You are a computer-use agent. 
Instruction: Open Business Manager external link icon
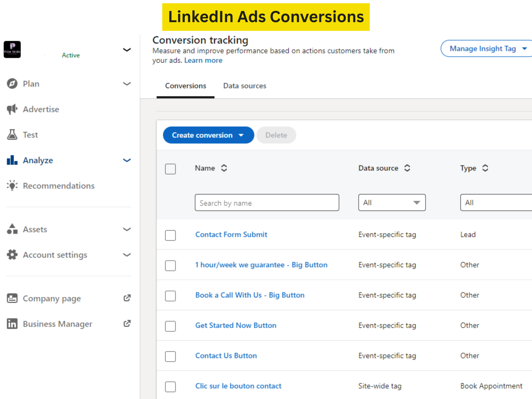click(127, 324)
